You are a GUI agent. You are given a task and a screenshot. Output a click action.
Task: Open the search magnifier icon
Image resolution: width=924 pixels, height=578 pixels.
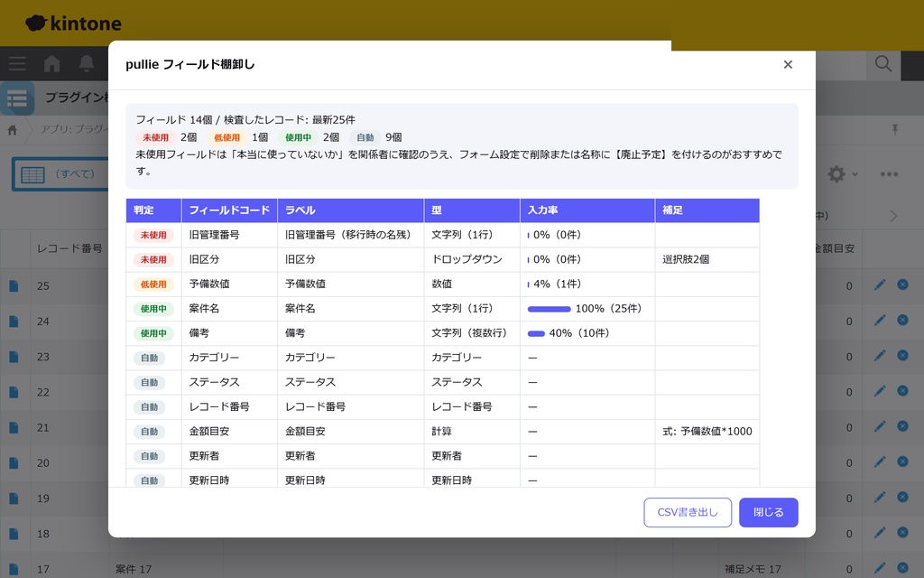click(x=882, y=64)
